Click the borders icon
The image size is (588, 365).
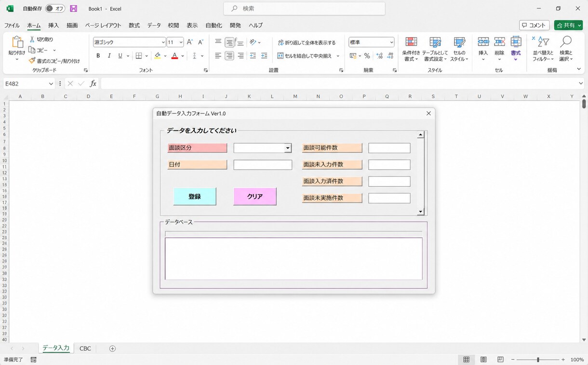pyautogui.click(x=139, y=56)
